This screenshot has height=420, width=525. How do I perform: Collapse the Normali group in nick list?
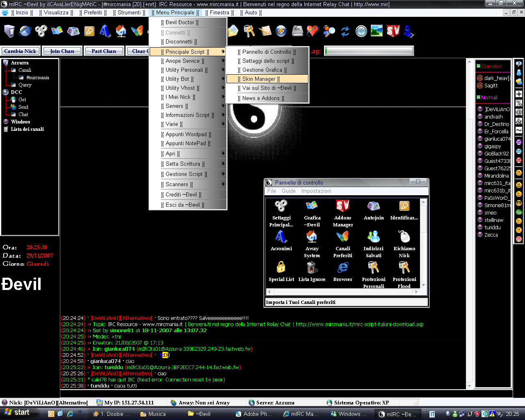pyautogui.click(x=478, y=97)
